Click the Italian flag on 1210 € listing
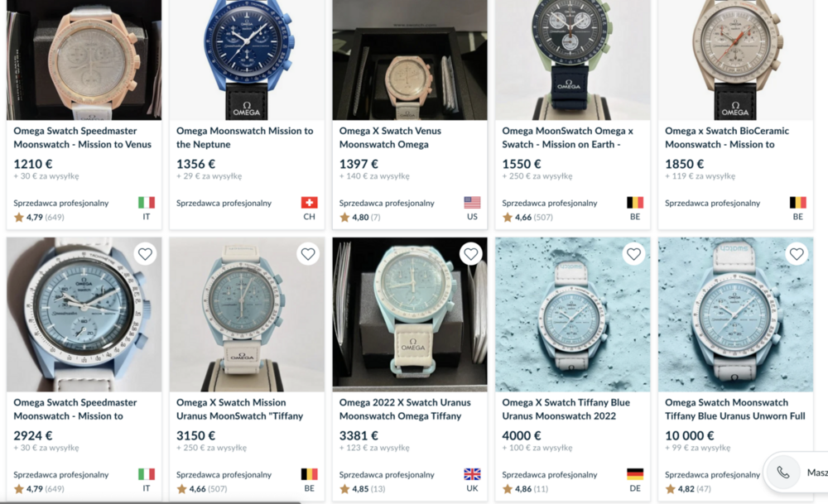Image resolution: width=828 pixels, height=504 pixels. [147, 203]
